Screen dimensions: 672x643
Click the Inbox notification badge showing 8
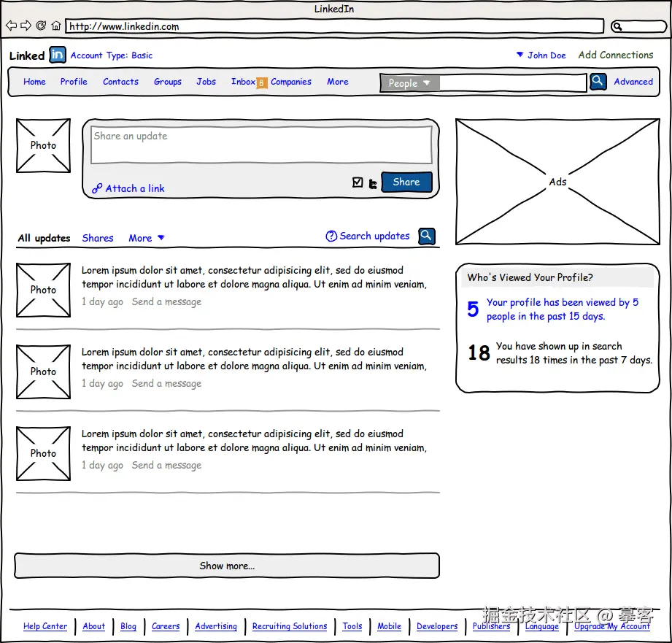[261, 82]
